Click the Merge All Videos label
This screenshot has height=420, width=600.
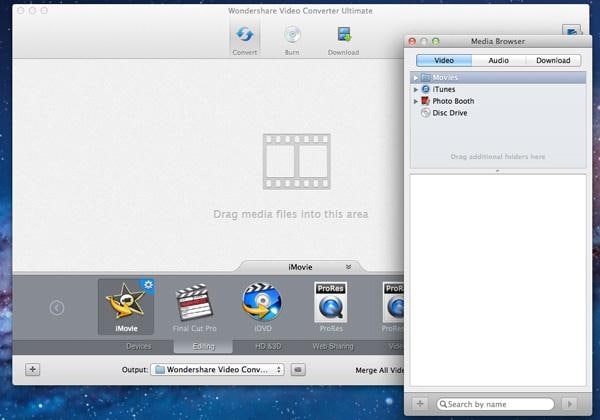(379, 370)
